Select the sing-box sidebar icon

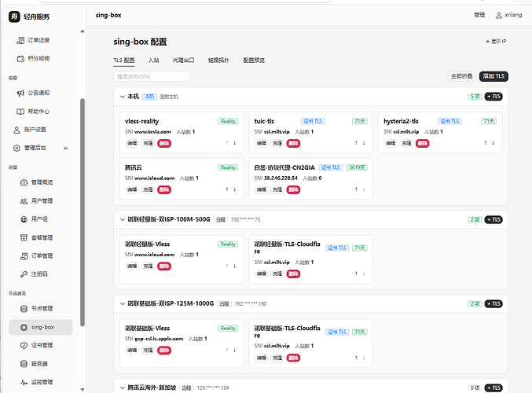coord(24,327)
